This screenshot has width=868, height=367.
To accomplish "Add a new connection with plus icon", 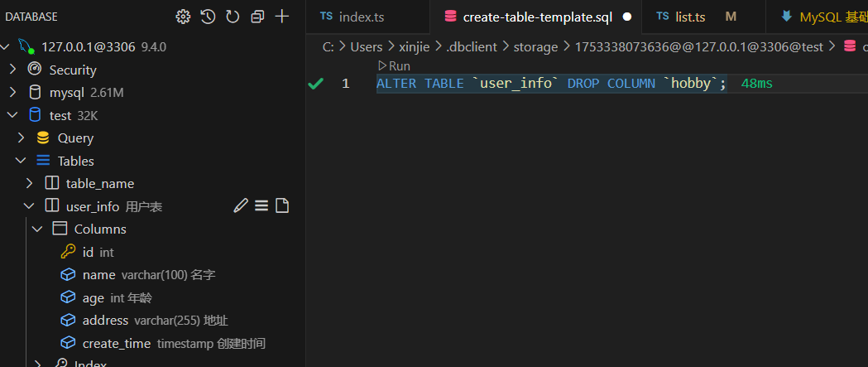I will 282,17.
